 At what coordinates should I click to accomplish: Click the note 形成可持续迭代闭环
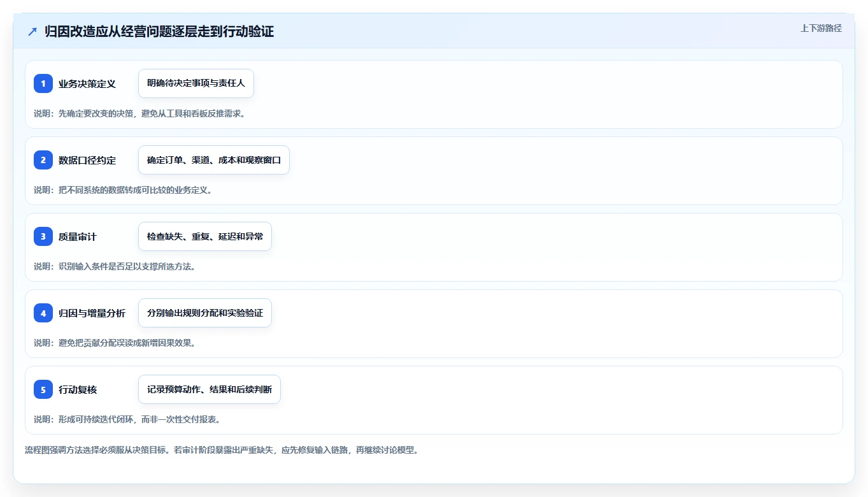click(x=96, y=419)
